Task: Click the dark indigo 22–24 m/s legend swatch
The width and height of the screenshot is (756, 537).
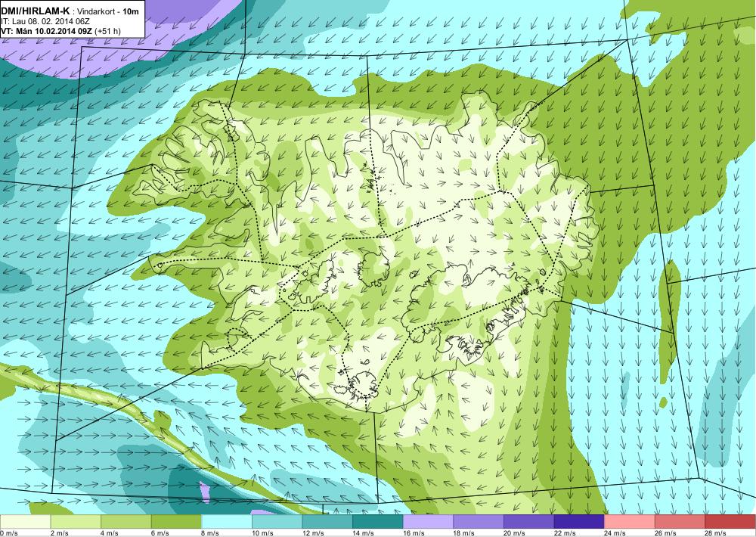Action: tap(580, 522)
